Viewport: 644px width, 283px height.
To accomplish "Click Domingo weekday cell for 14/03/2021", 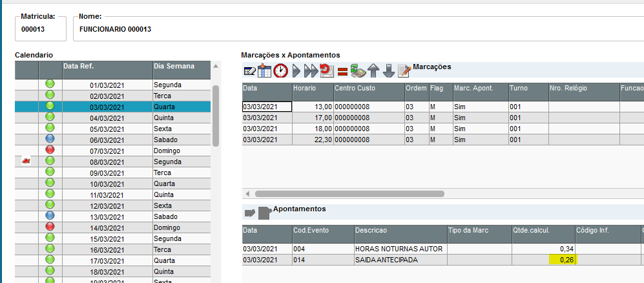I will 182,227.
